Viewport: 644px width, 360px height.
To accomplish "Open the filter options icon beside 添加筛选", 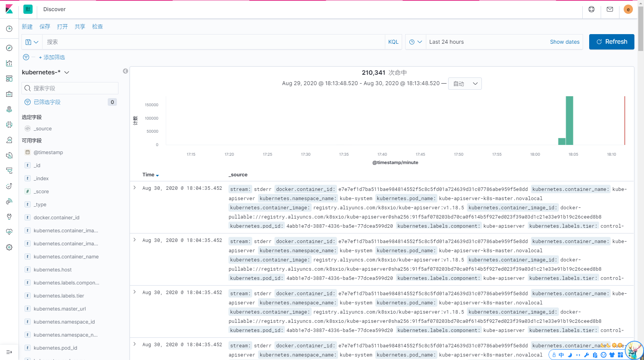I will coord(26,57).
